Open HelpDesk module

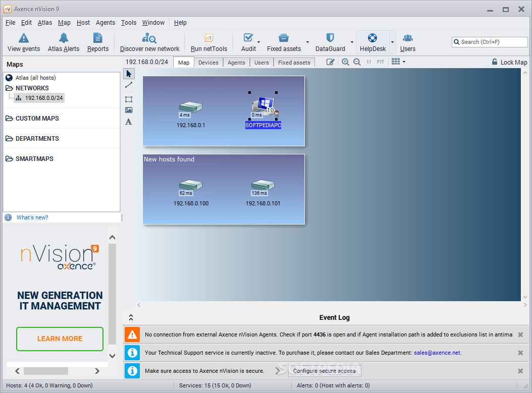coord(373,42)
